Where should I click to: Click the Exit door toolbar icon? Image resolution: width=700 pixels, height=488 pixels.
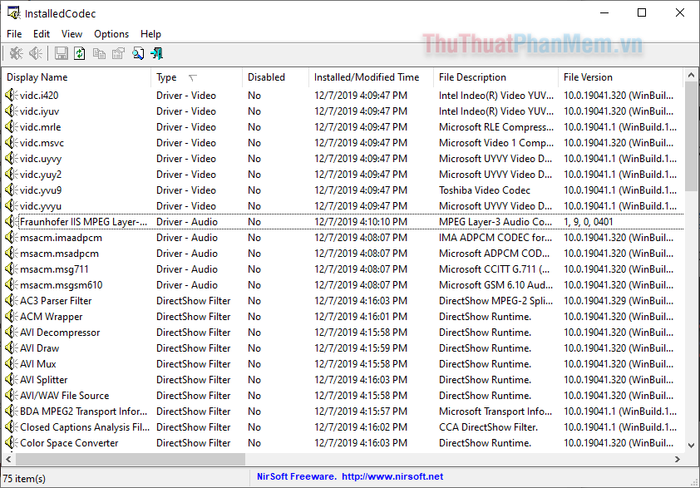[x=157, y=54]
